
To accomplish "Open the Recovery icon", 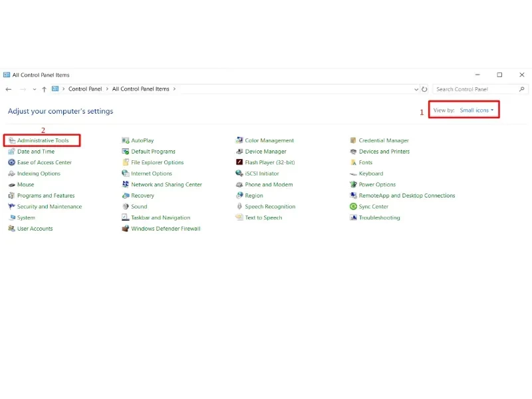I will tap(126, 196).
